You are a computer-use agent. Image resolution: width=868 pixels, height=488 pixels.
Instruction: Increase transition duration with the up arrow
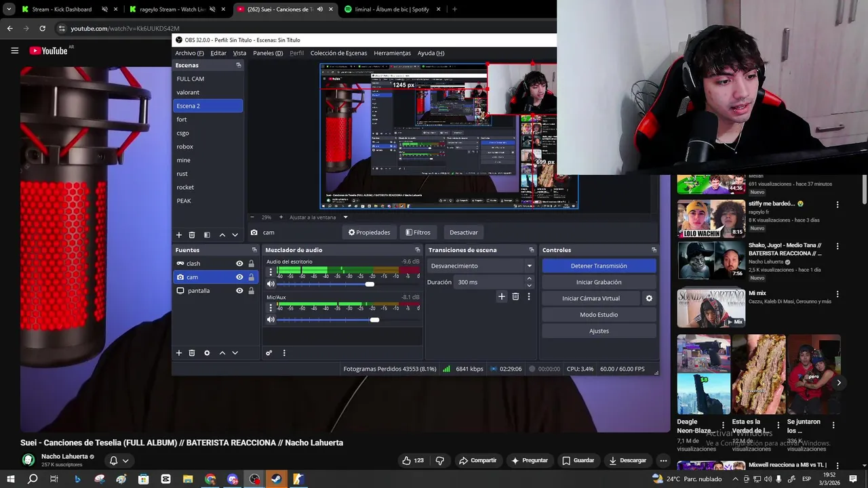[530, 279]
